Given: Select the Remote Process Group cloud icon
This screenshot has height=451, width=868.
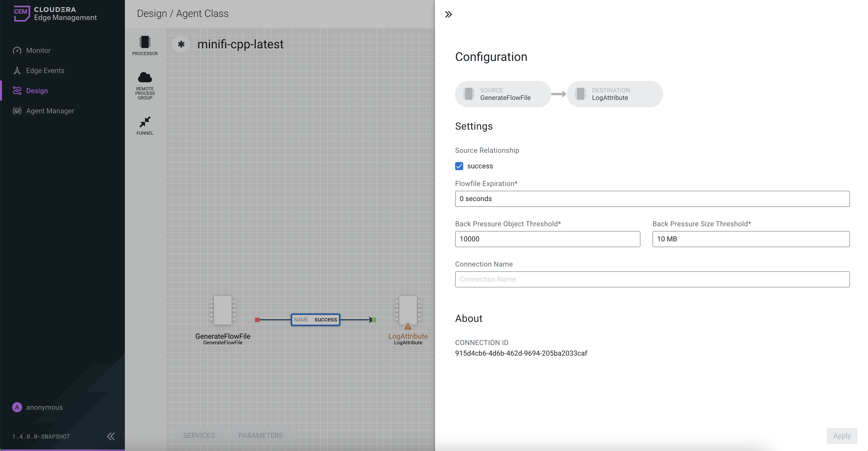Looking at the screenshot, I should (x=145, y=78).
